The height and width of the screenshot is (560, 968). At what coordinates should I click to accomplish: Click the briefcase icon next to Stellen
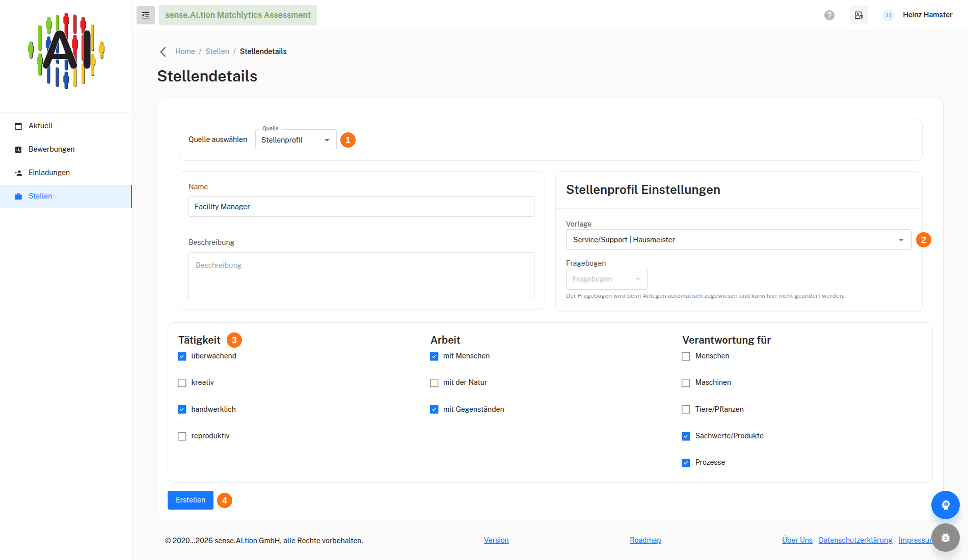pyautogui.click(x=18, y=196)
